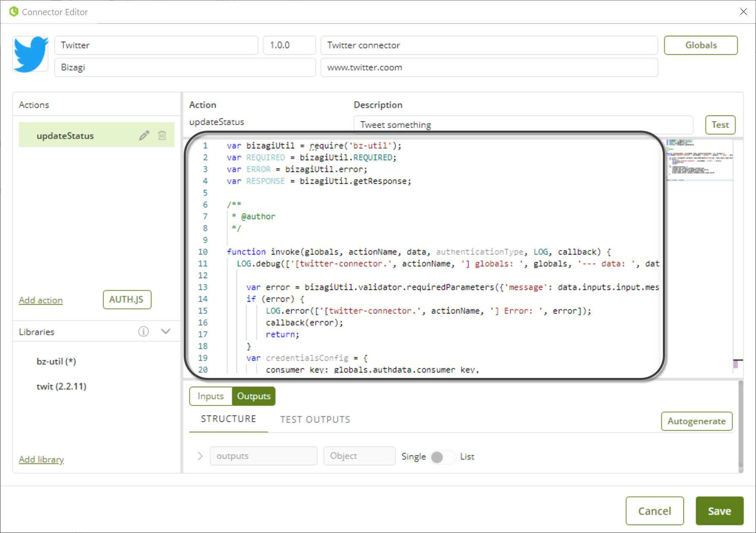The image size is (756, 533).
Task: Open the Libraries info icon
Action: [143, 332]
